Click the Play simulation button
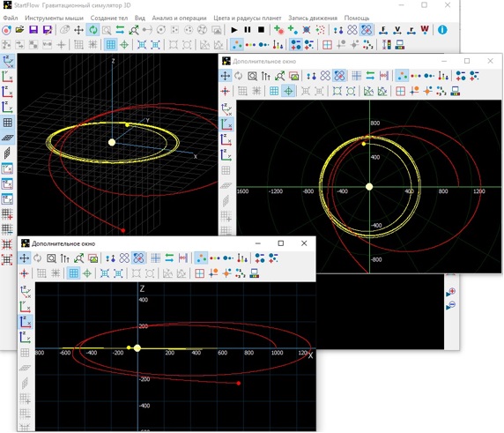 [234, 30]
